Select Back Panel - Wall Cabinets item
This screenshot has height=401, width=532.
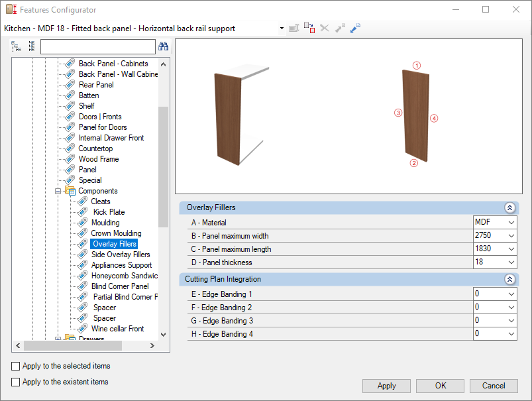(118, 74)
